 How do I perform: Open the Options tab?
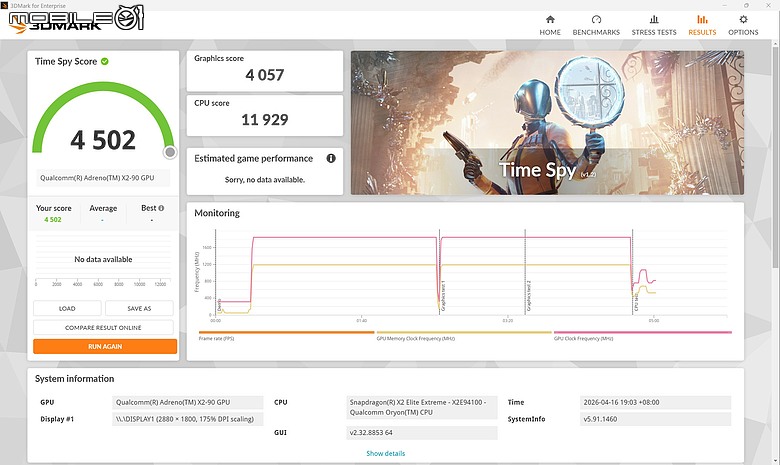tap(743, 25)
